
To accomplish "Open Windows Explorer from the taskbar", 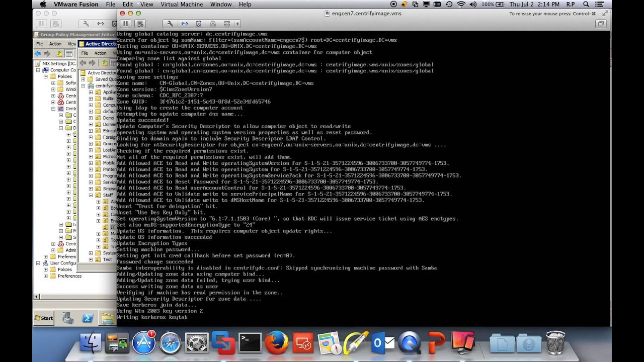I will [x=107, y=318].
